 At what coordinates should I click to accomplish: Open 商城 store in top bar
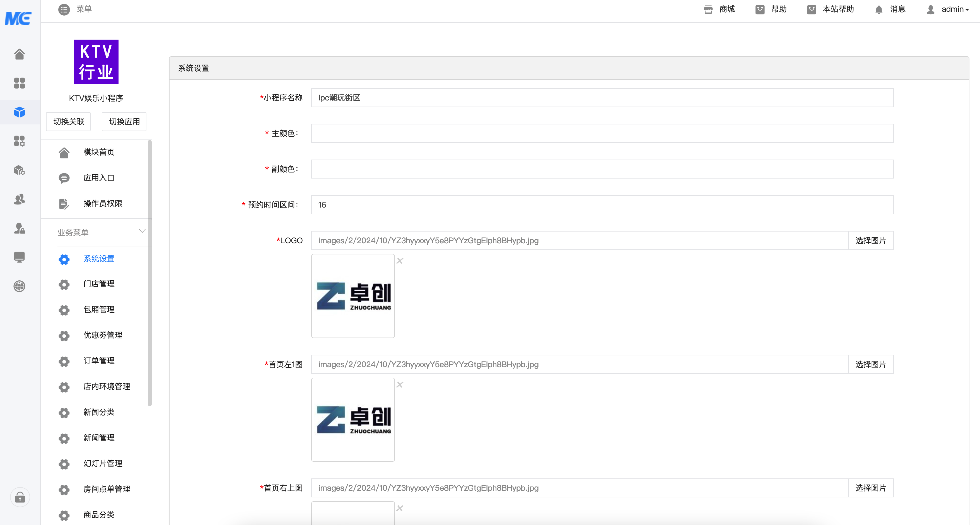point(720,9)
